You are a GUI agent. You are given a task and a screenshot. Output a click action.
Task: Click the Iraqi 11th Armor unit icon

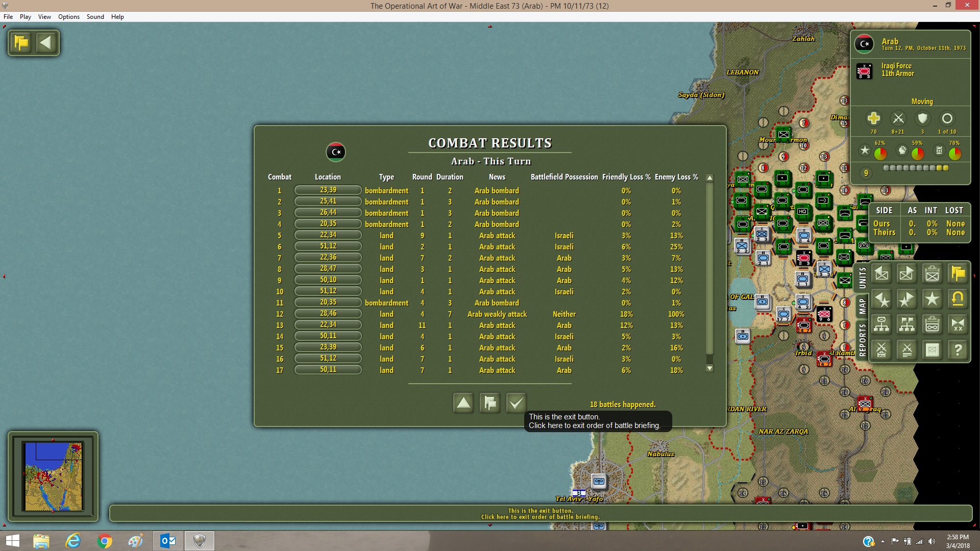point(864,70)
